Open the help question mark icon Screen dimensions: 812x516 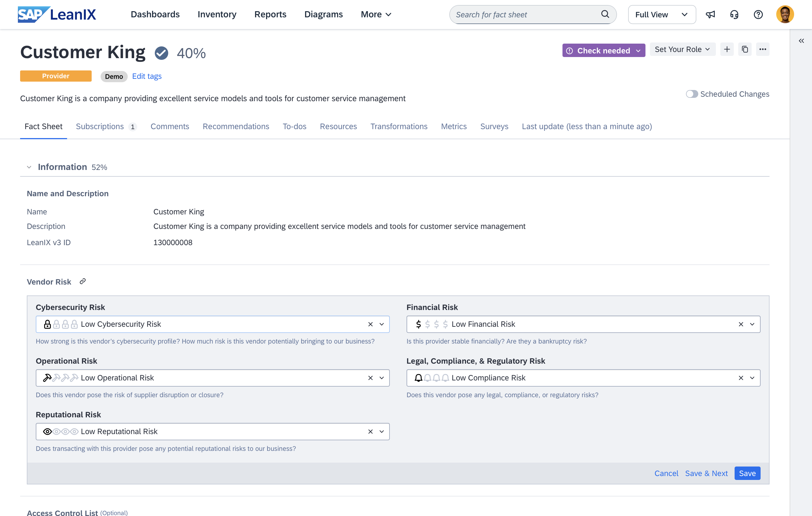click(758, 15)
